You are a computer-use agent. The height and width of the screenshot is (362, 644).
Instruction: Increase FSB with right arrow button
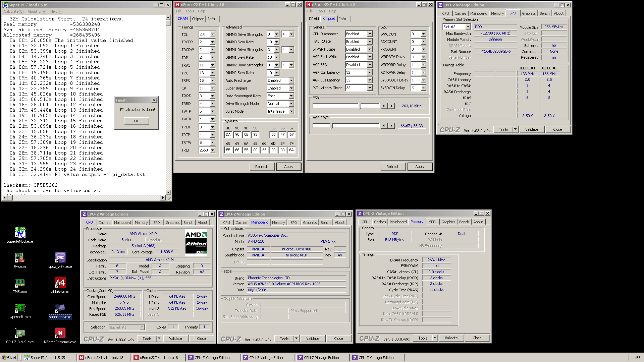(x=391, y=106)
